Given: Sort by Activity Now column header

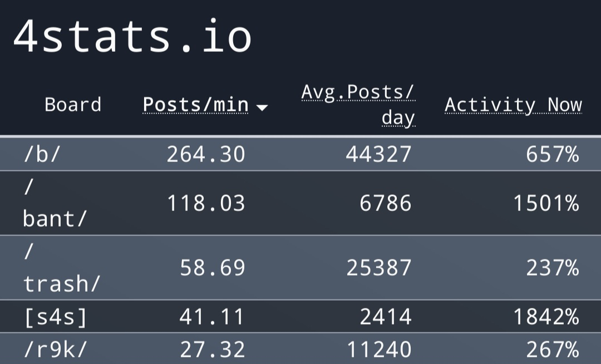Looking at the screenshot, I should point(513,105).
